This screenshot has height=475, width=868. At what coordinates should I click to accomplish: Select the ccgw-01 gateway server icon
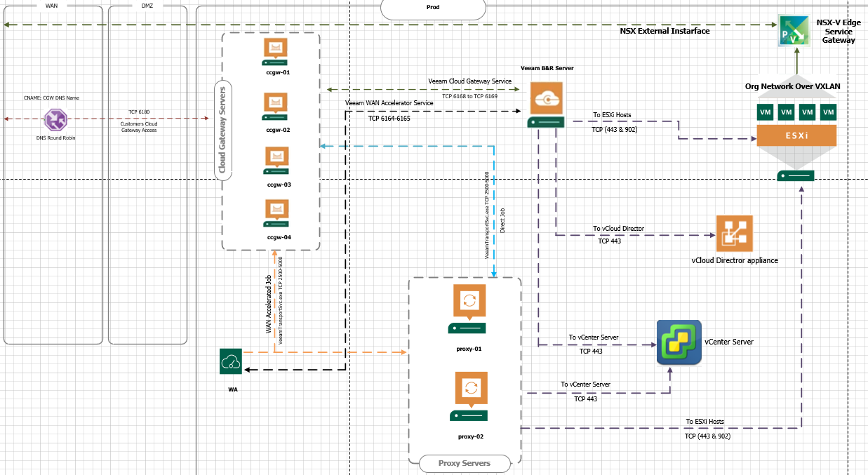[x=276, y=51]
